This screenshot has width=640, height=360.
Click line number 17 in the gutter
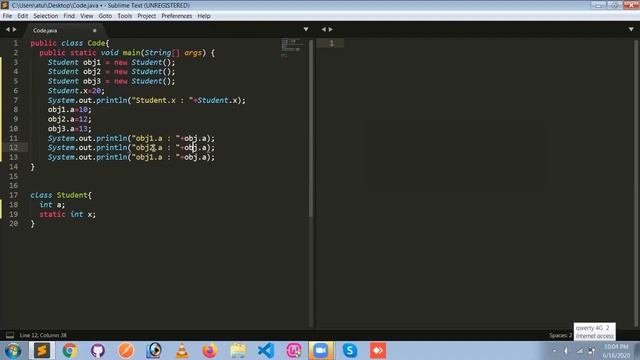[13, 195]
